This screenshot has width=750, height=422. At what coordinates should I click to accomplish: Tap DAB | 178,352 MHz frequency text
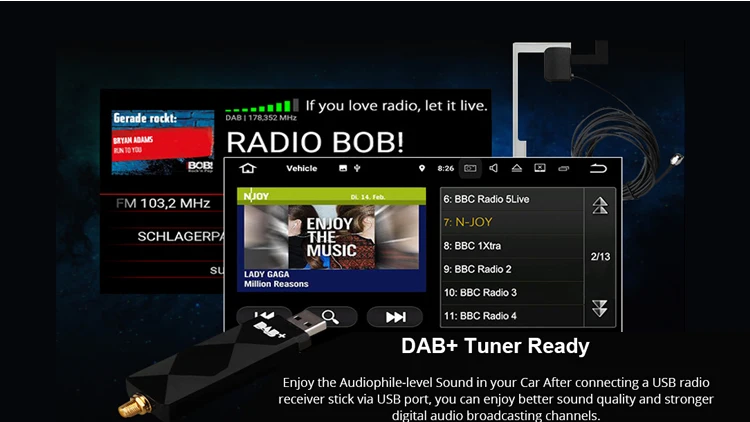261,118
